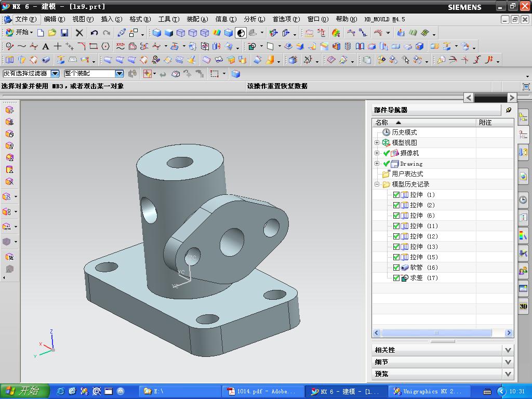This screenshot has height=399, width=532.
Task: Click the XYZ point set icon
Action: (120, 46)
